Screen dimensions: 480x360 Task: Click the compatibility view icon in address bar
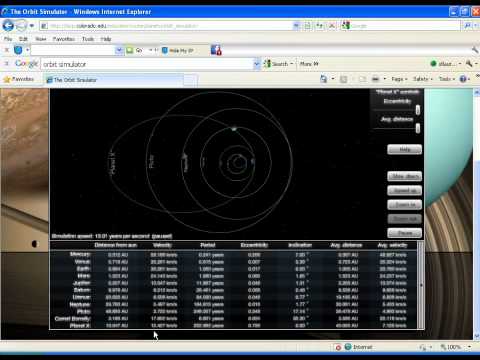[307, 26]
